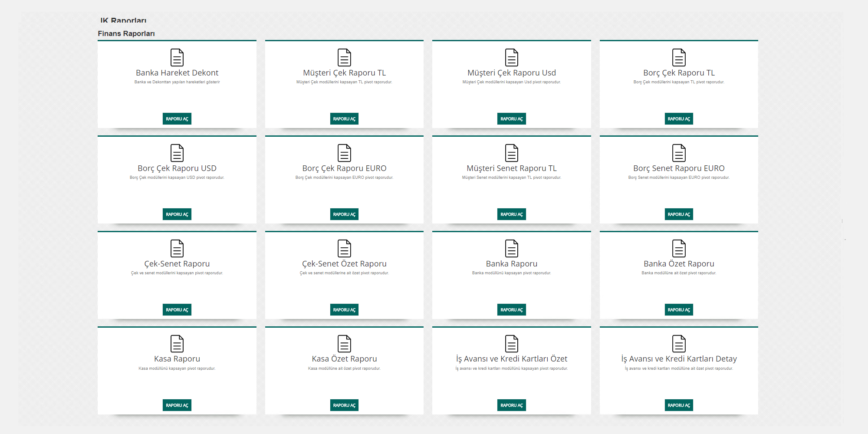Click the Kasa Raporu card title
Screen dimensions: 868x434
click(x=177, y=359)
